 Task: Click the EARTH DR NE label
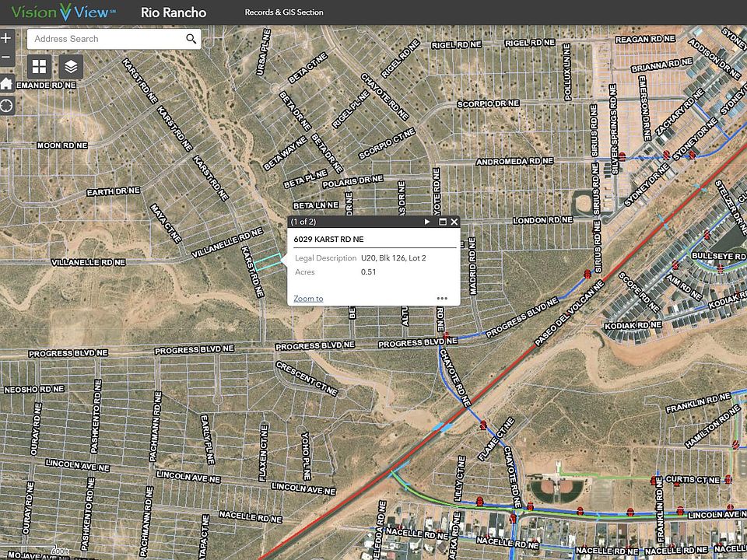coord(114,191)
